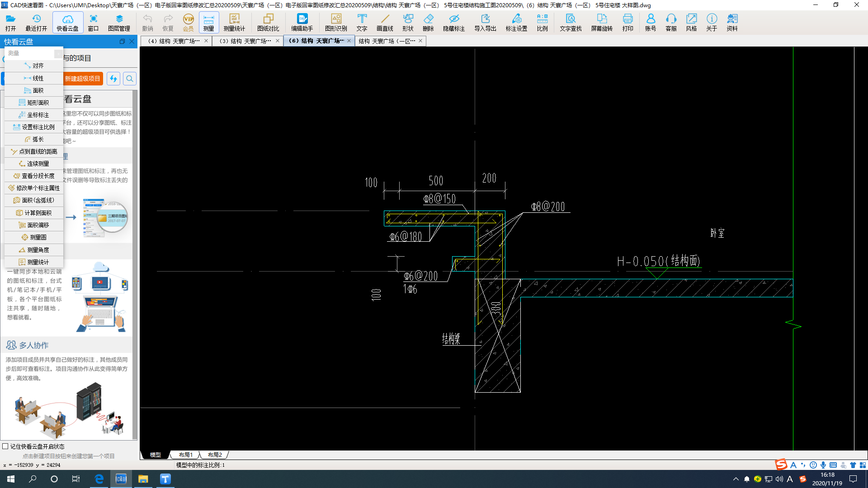Click the refresh sync button in cloud panel

[x=113, y=79]
